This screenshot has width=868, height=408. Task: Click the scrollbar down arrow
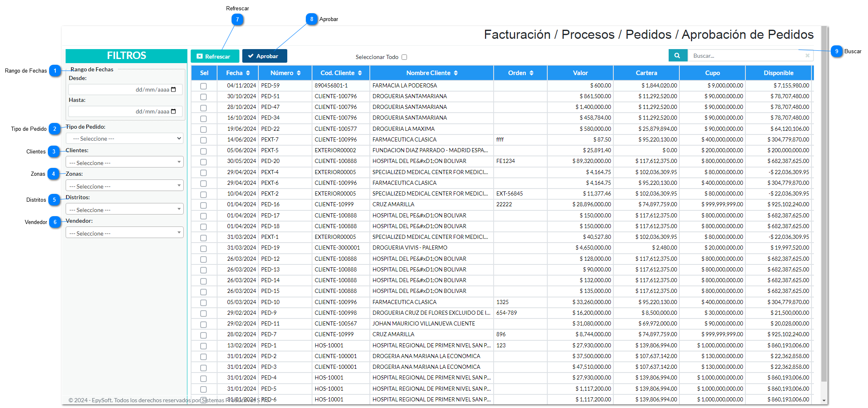pyautogui.click(x=824, y=401)
